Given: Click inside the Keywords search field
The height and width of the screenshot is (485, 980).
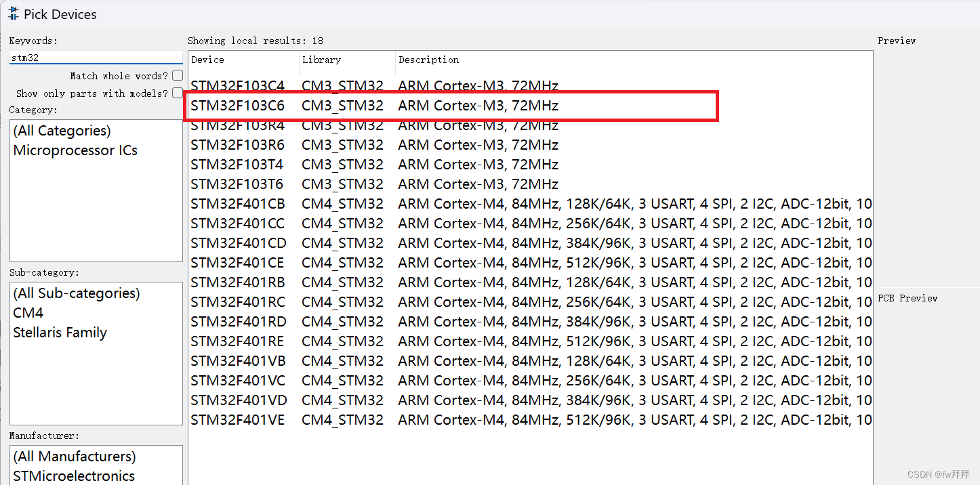Looking at the screenshot, I should (x=95, y=57).
